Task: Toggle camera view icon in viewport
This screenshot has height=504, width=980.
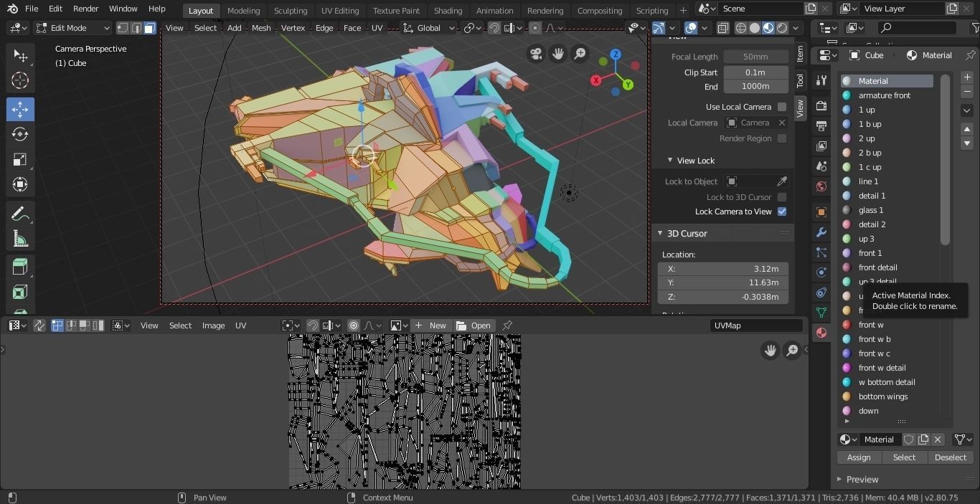Action: (x=536, y=54)
